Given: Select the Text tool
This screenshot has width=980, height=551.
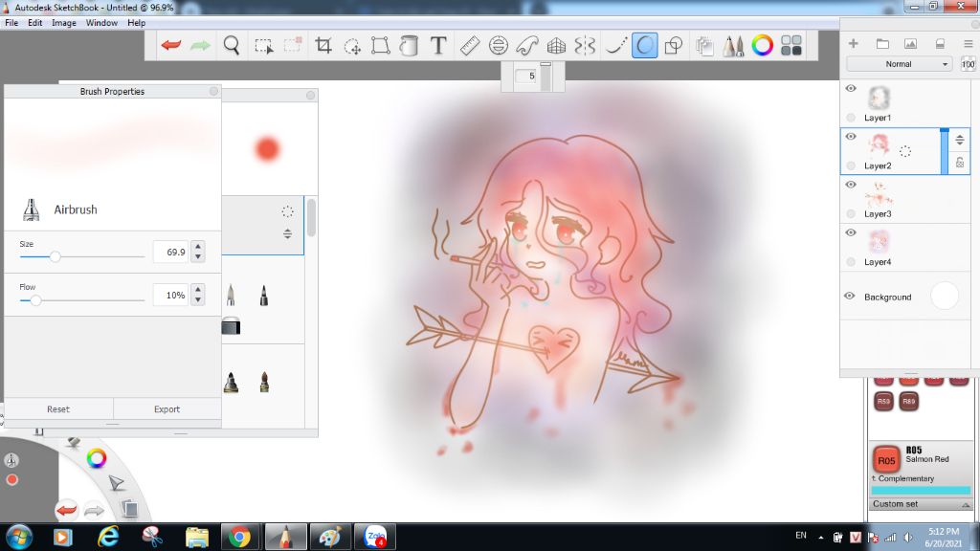Looking at the screenshot, I should click(x=438, y=45).
